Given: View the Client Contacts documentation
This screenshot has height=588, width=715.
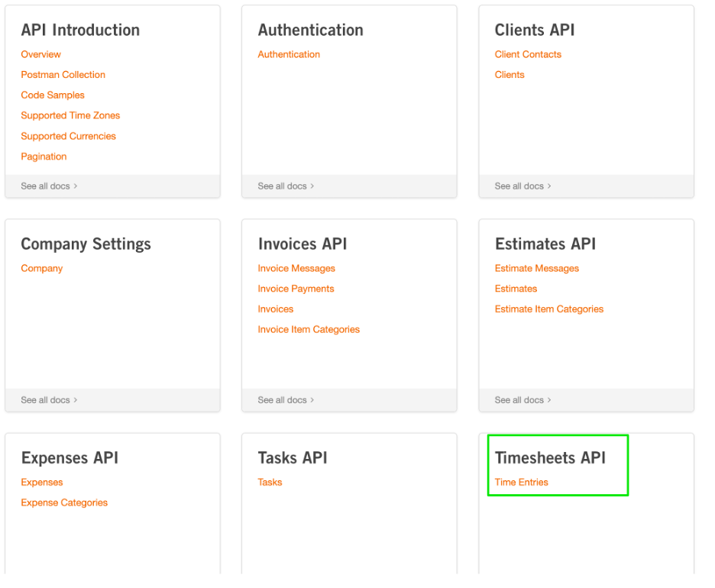Looking at the screenshot, I should [x=528, y=54].
